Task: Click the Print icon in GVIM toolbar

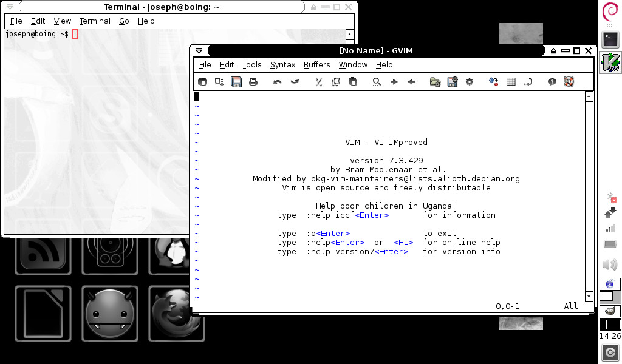Action: click(x=253, y=81)
